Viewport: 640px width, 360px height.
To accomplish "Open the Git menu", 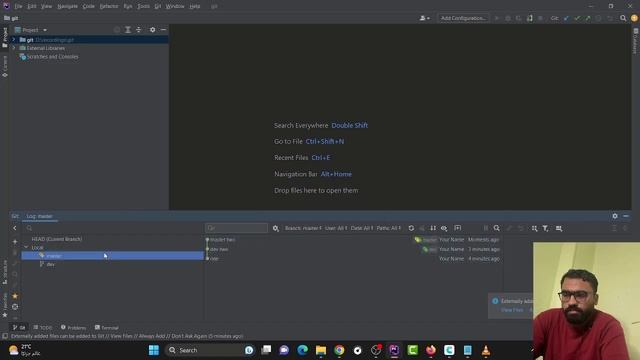I will [x=158, y=6].
